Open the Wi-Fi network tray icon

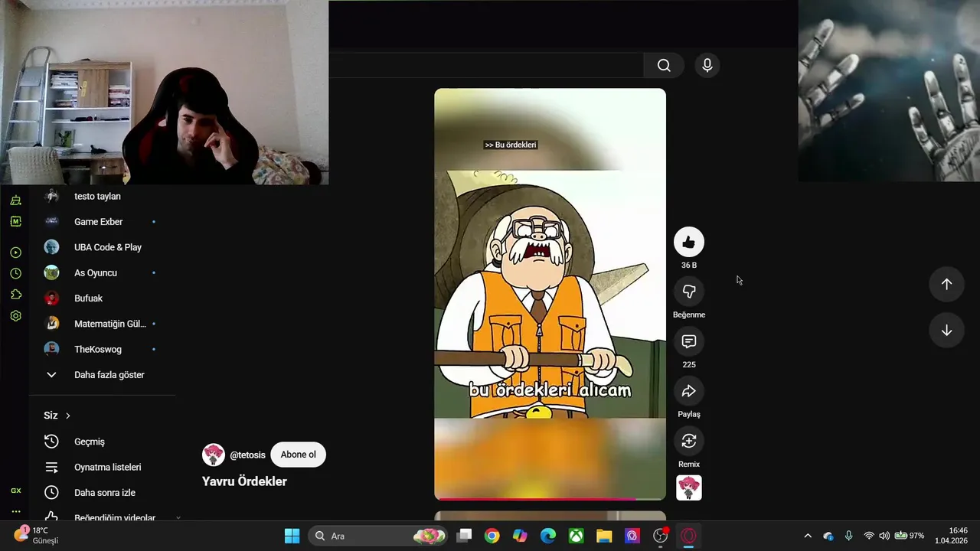click(868, 536)
